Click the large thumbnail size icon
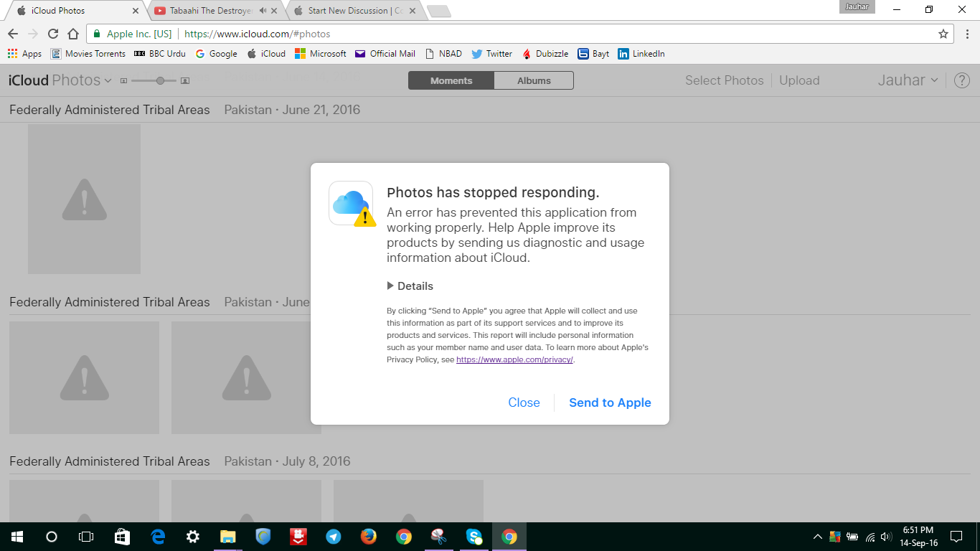This screenshot has height=551, width=980. [185, 81]
